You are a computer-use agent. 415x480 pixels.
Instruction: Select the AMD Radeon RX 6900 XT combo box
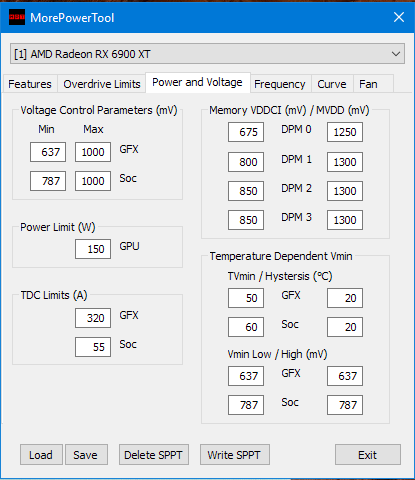point(207,54)
